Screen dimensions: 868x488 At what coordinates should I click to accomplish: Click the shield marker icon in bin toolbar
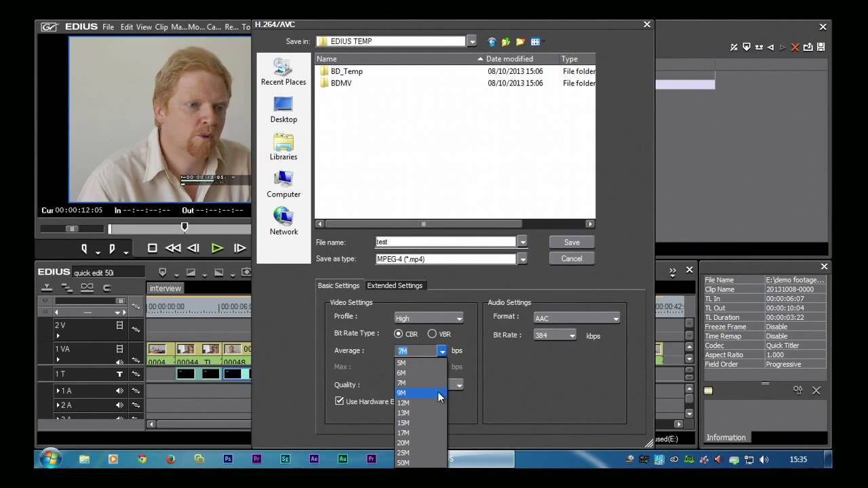[x=746, y=47]
